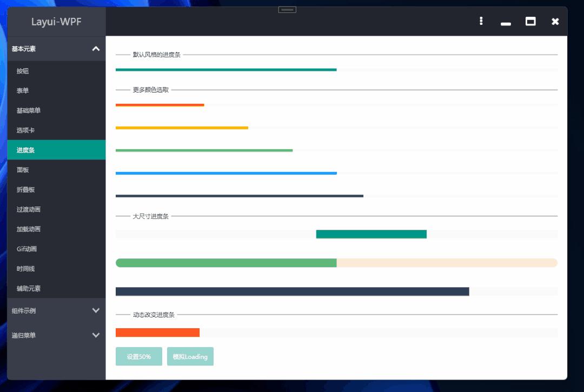Maximize the Layui-WPF window
The image size is (584, 392).
coord(530,21)
